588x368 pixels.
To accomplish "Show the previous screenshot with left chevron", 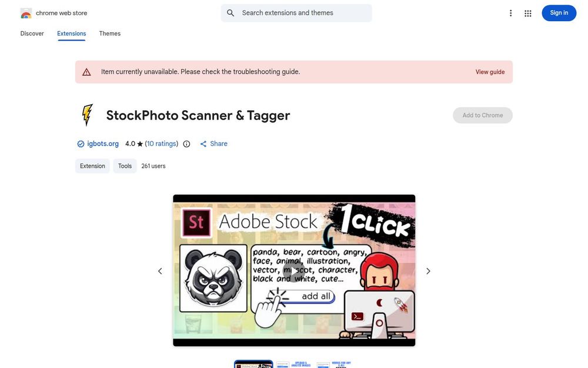I will pos(160,271).
